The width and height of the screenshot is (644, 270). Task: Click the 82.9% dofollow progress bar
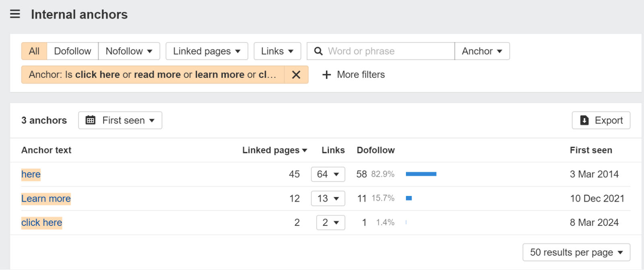tap(421, 174)
